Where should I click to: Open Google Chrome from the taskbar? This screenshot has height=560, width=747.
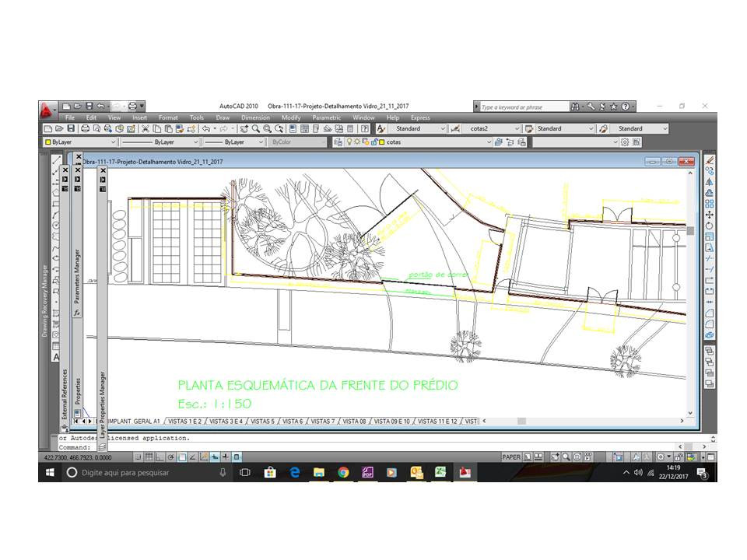tap(343, 472)
